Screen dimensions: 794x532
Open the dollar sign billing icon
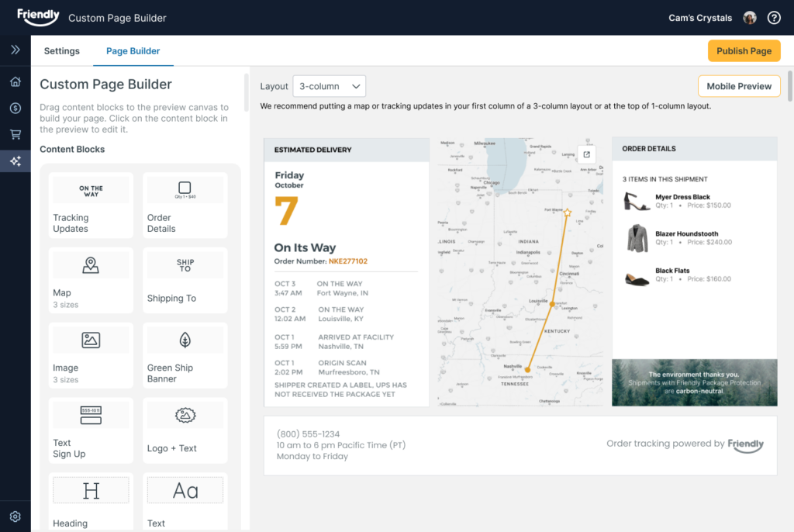(15, 109)
